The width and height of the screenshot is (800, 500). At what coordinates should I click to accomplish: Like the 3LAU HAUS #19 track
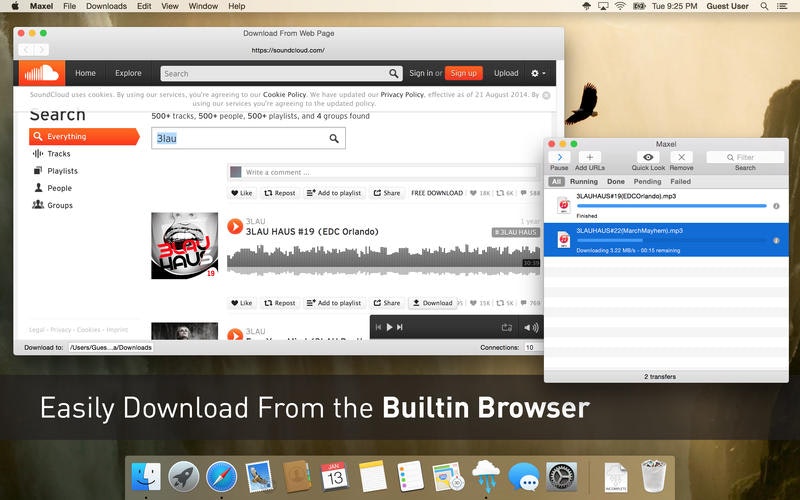point(241,303)
